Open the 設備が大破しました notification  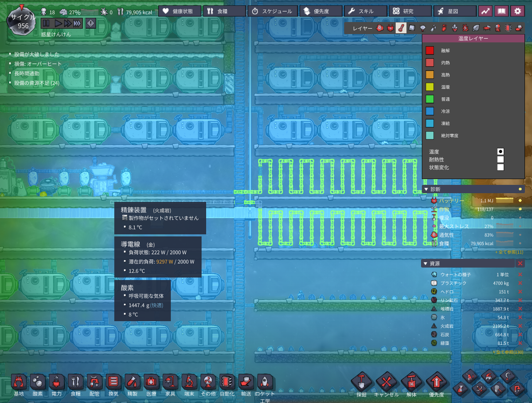click(x=36, y=55)
